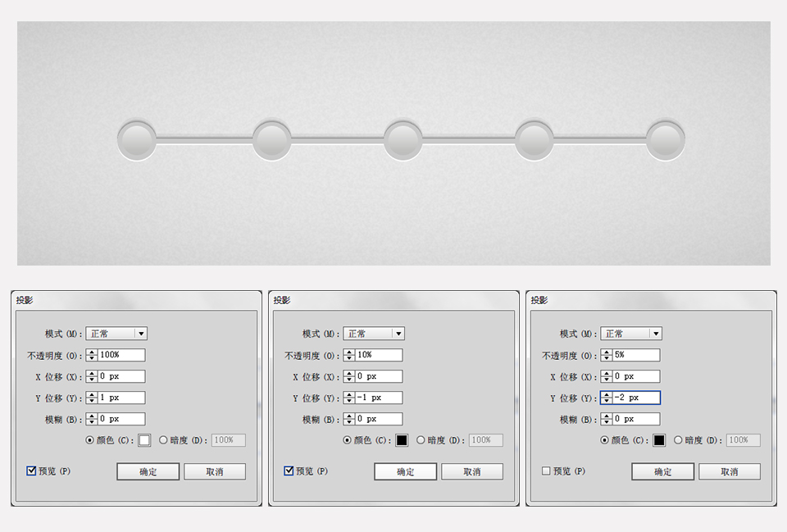This screenshot has height=532, width=787.
Task: Click the 模糊 stepper in the left dialog
Action: coord(91,419)
